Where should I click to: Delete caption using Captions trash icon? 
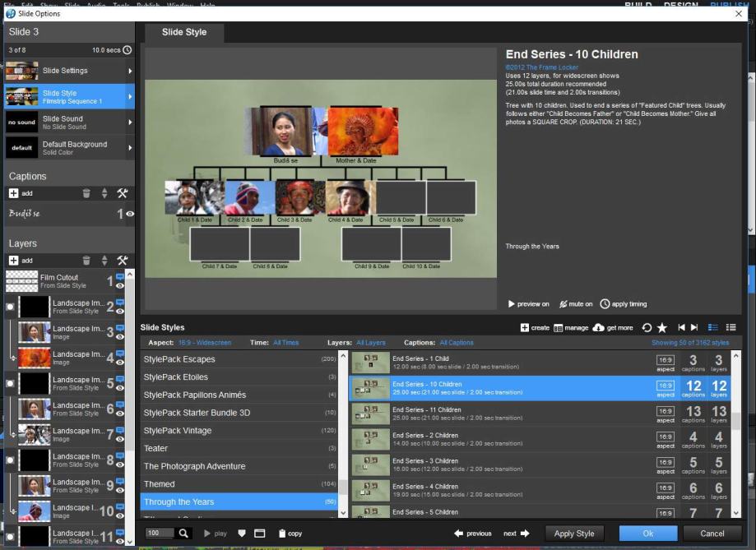pos(86,193)
